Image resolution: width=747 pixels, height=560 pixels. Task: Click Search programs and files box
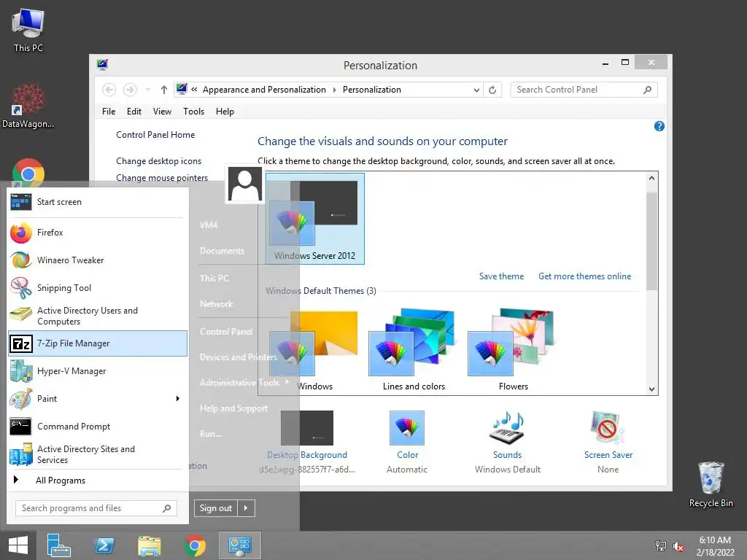point(96,508)
